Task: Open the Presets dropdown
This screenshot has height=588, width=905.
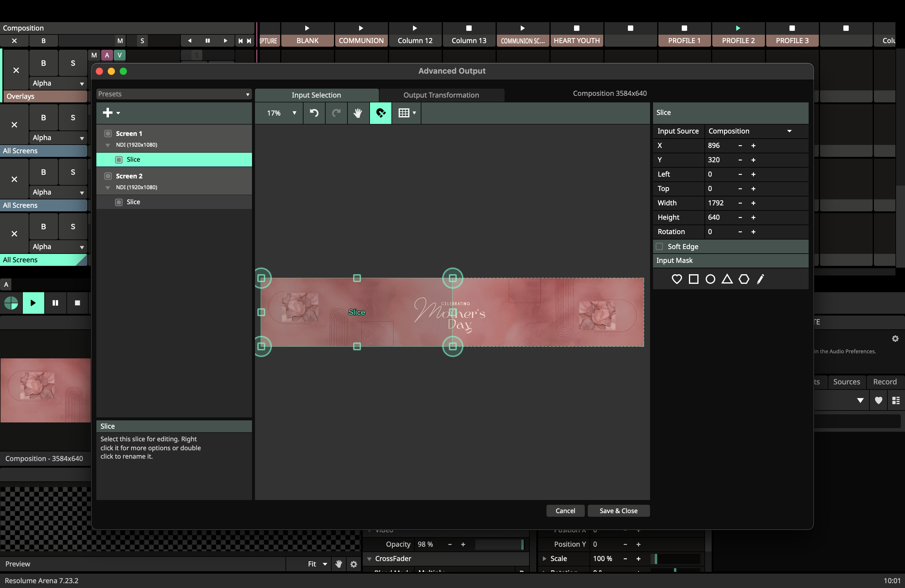Action: point(173,94)
